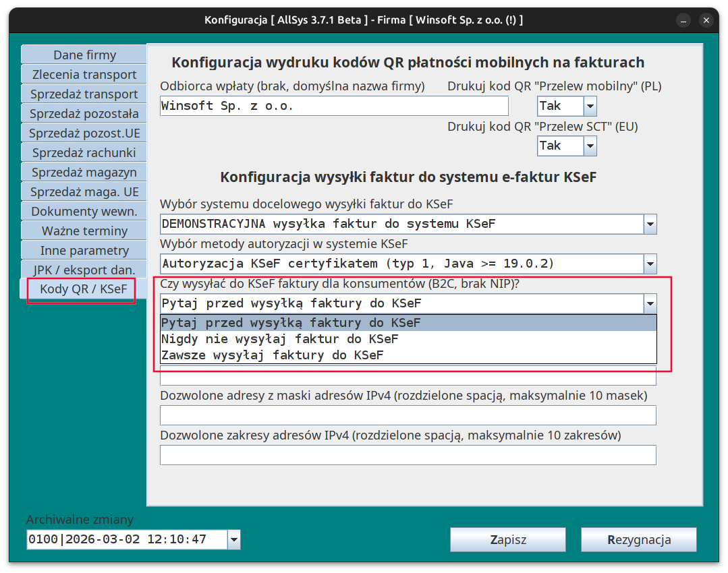Open the KSeF authorization method dropdown
Image resolution: width=728 pixels, height=573 pixels.
pos(650,264)
